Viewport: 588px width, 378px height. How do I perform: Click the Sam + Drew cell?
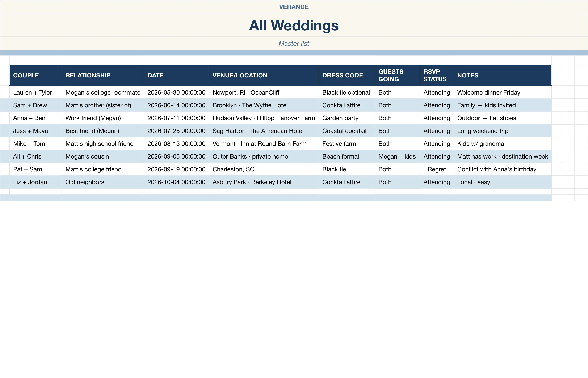click(36, 105)
